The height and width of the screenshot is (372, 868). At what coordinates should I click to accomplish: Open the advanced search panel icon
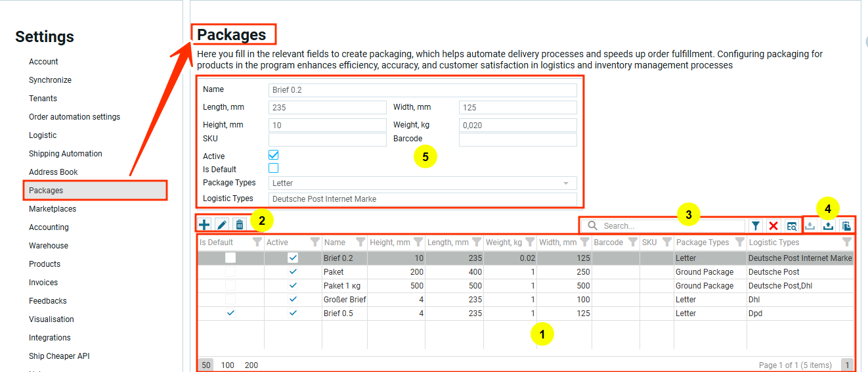coord(792,226)
